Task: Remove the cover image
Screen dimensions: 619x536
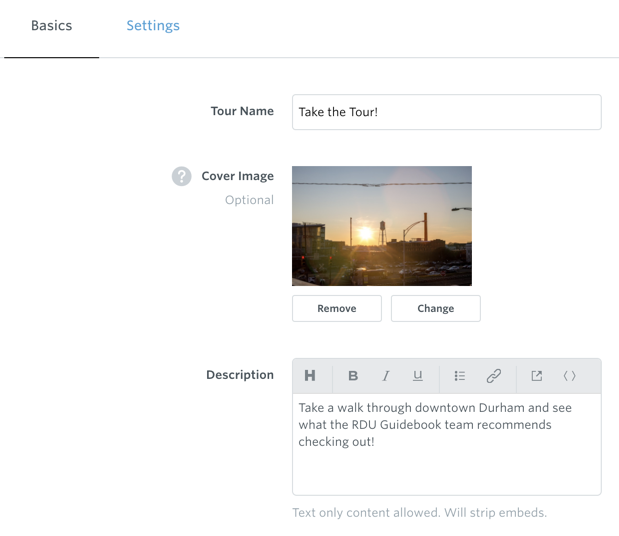Action: [x=337, y=308]
